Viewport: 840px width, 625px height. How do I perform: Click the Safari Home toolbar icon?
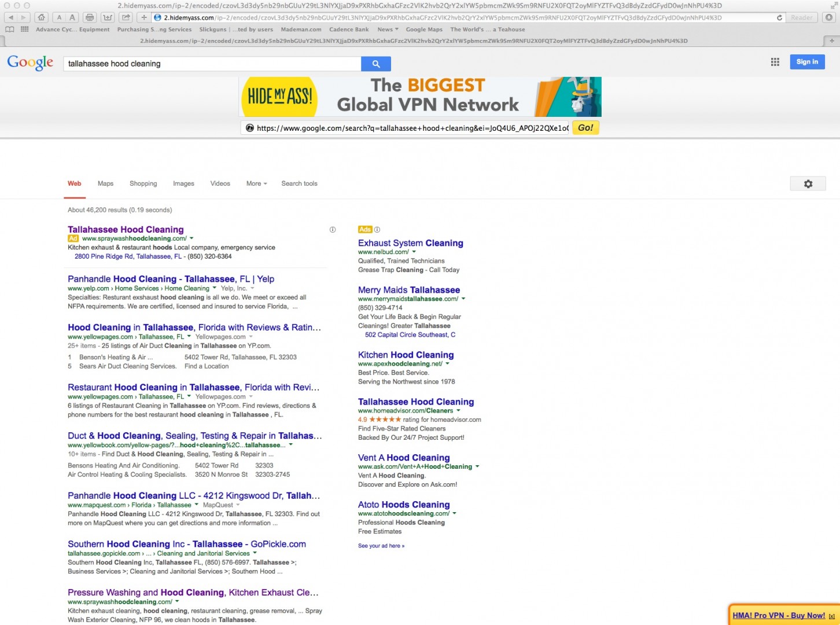tap(42, 17)
